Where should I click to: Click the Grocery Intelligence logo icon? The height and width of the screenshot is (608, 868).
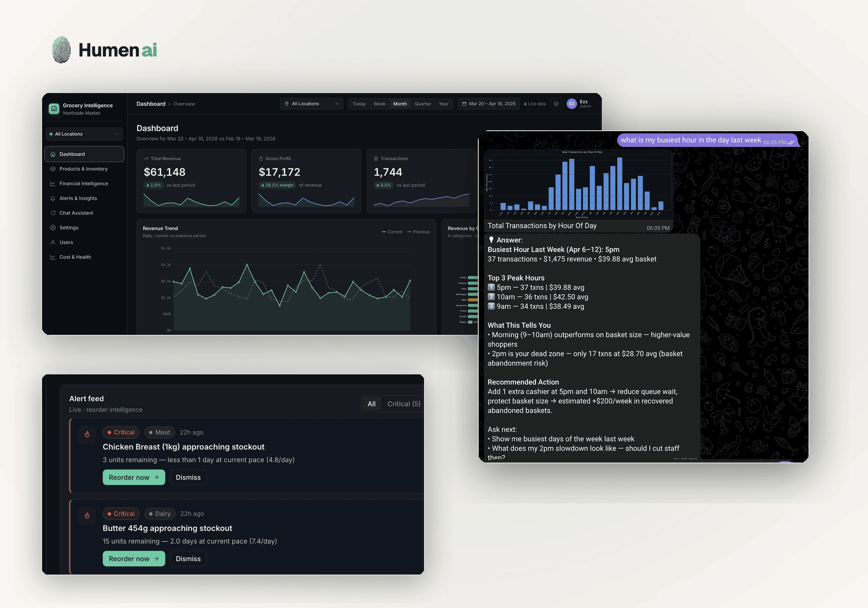tap(54, 109)
